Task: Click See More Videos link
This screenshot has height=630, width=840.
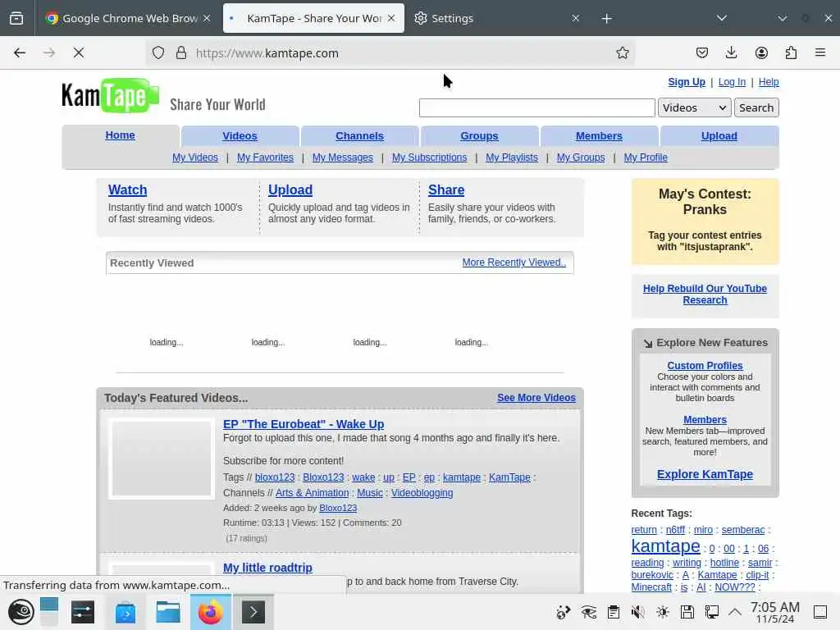Action: point(536,398)
